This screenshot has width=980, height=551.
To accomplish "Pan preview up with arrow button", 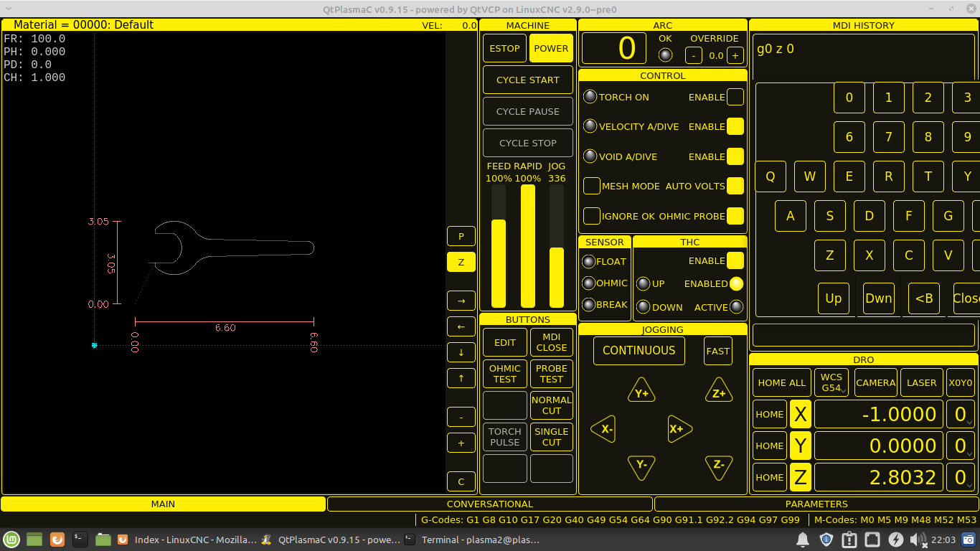I will [461, 378].
